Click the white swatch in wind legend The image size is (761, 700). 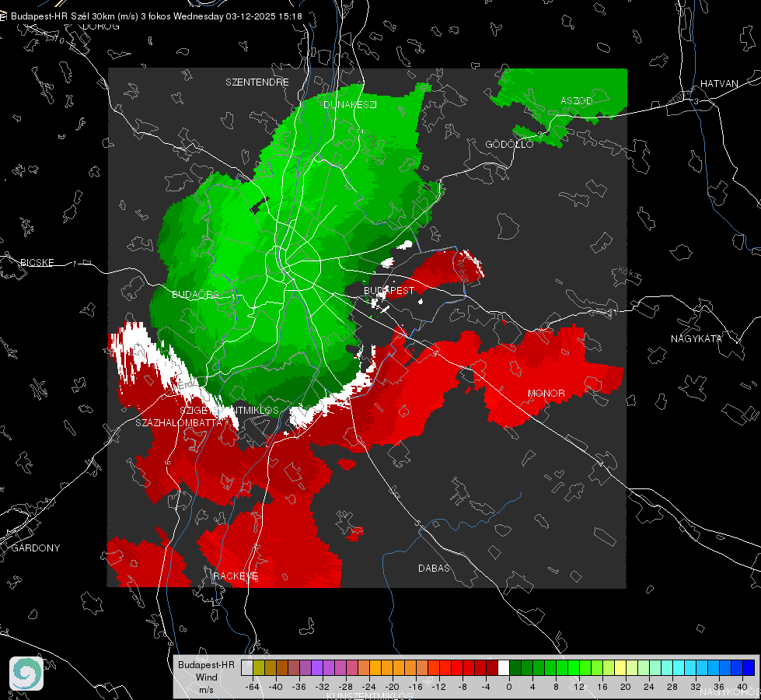(x=504, y=667)
